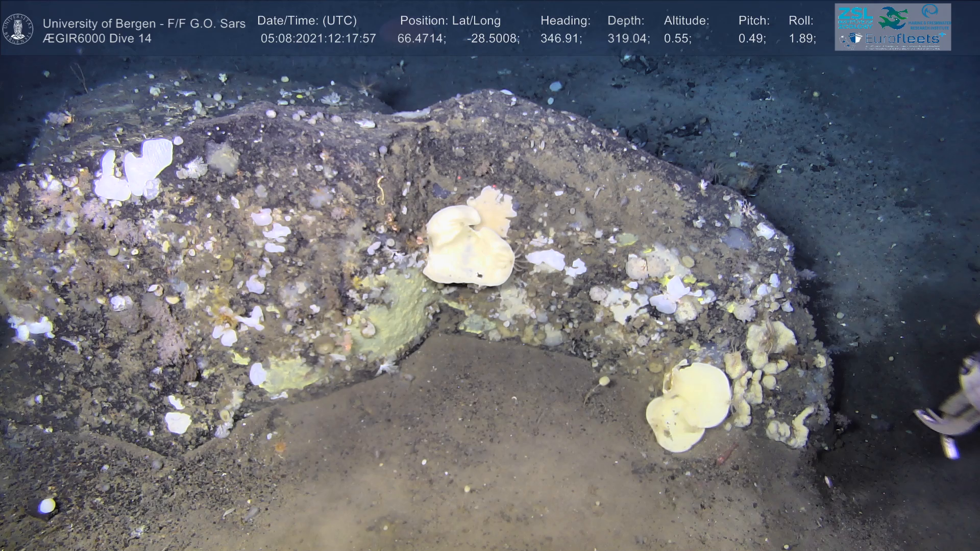This screenshot has height=551, width=980.
Task: Click the Depth value 319.04
Action: point(627,38)
